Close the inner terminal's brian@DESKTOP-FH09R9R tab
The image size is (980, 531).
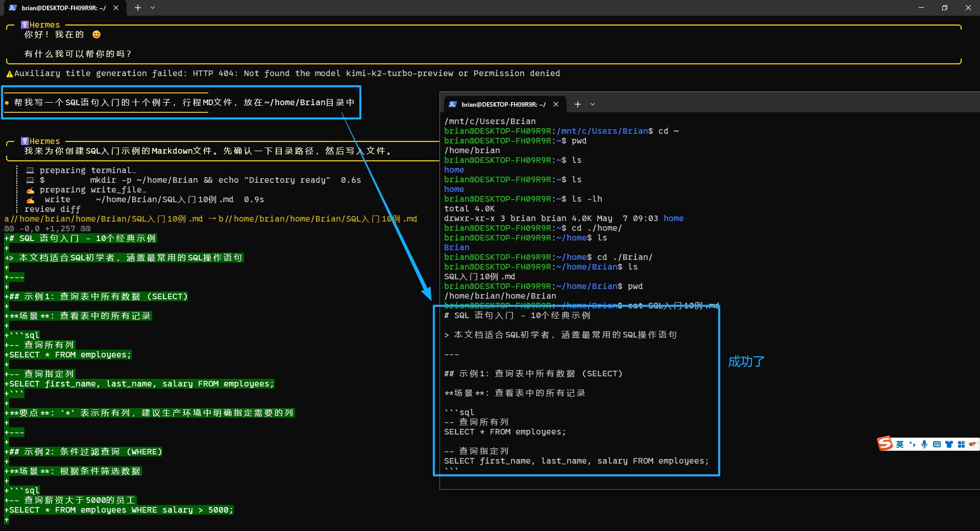click(x=556, y=104)
